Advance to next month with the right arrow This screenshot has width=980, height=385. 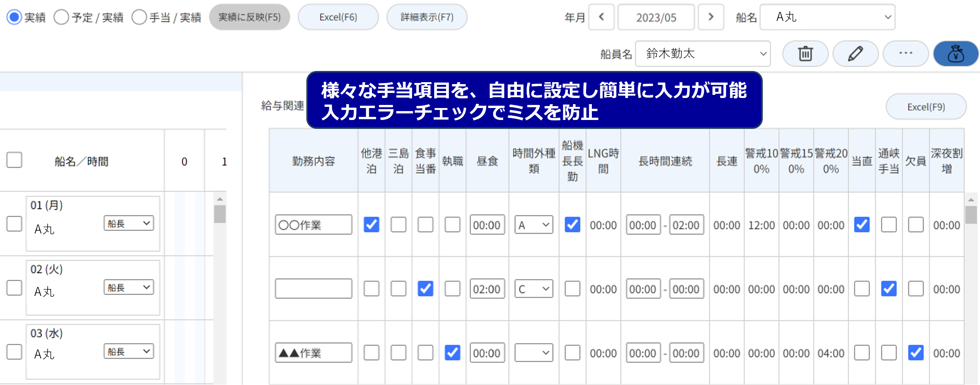711,17
